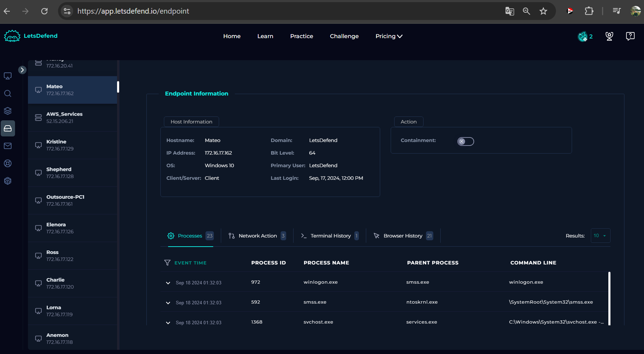The height and width of the screenshot is (354, 644).
Task: Click the help question mark icon
Action: (x=630, y=36)
